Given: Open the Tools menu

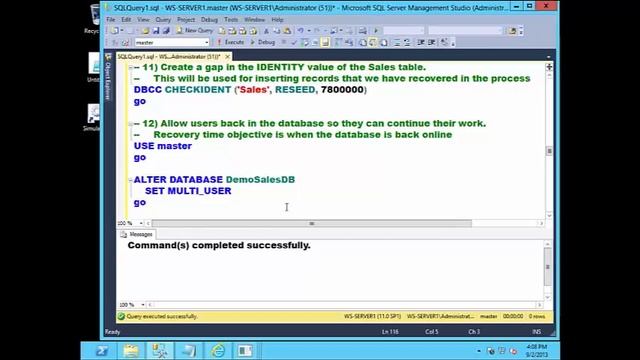Looking at the screenshot, I should [231, 20].
